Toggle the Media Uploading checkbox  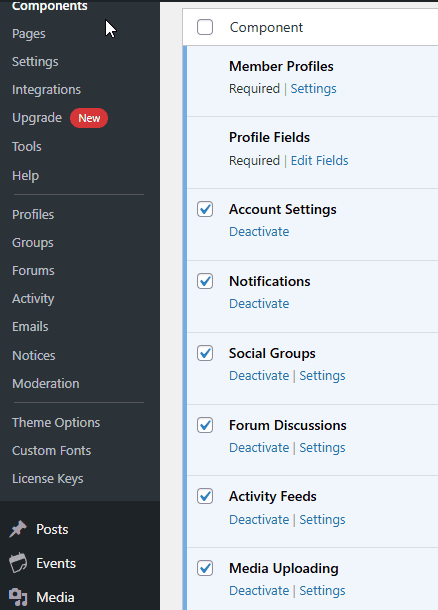coord(205,568)
